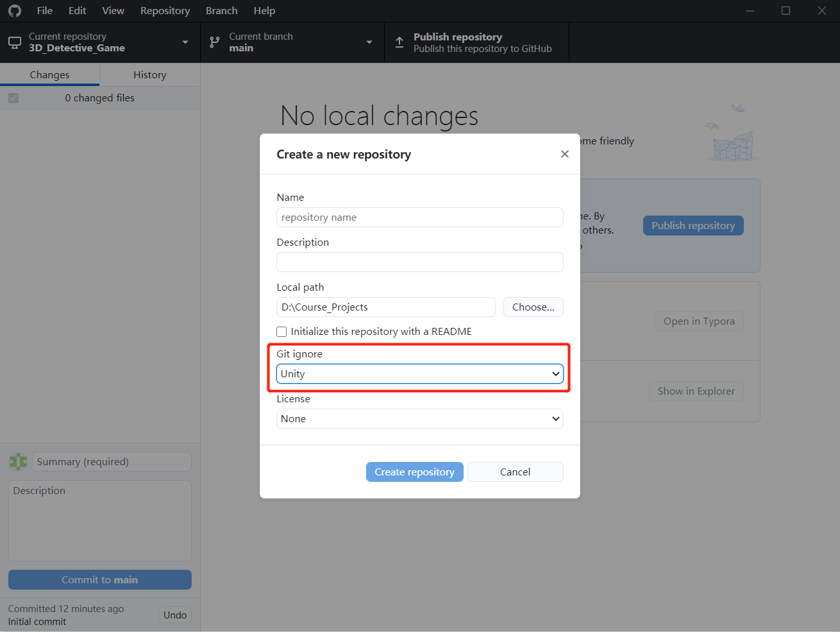The height and width of the screenshot is (632, 840).
Task: Toggle the 0 changed files checkbox
Action: (x=13, y=98)
